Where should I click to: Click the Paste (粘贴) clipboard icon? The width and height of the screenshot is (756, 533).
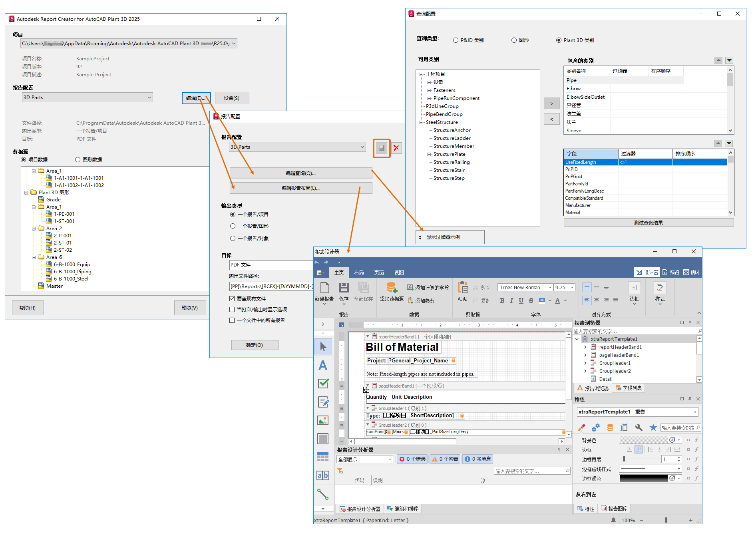click(x=463, y=288)
